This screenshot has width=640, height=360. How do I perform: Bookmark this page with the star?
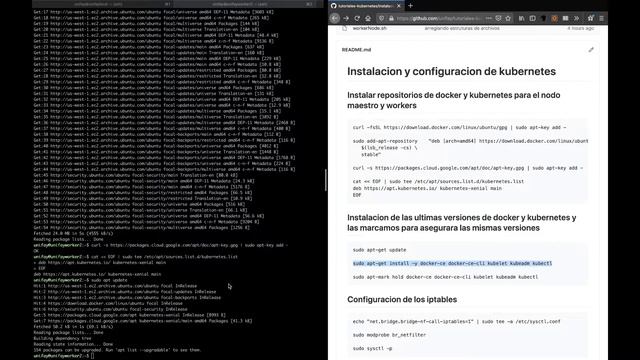click(x=508, y=18)
